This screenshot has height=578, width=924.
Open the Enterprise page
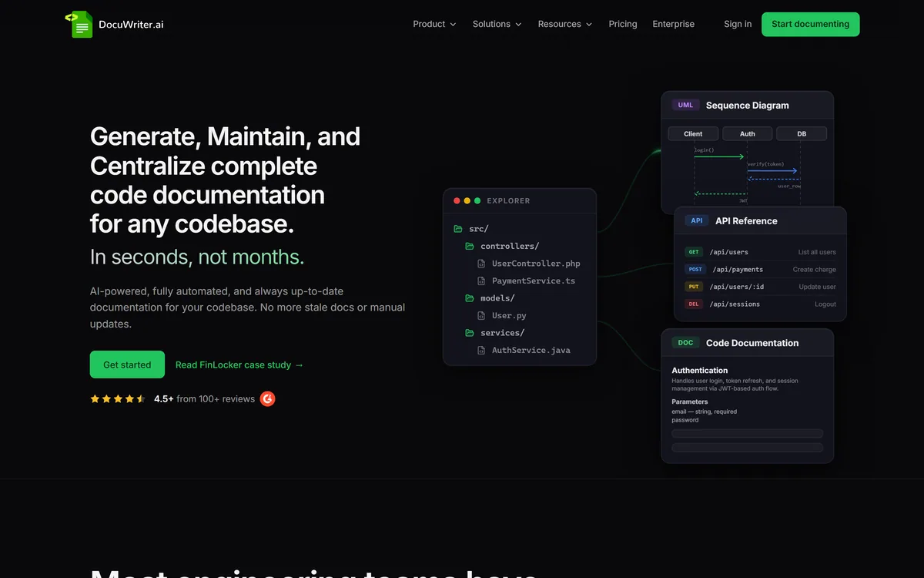tap(674, 24)
